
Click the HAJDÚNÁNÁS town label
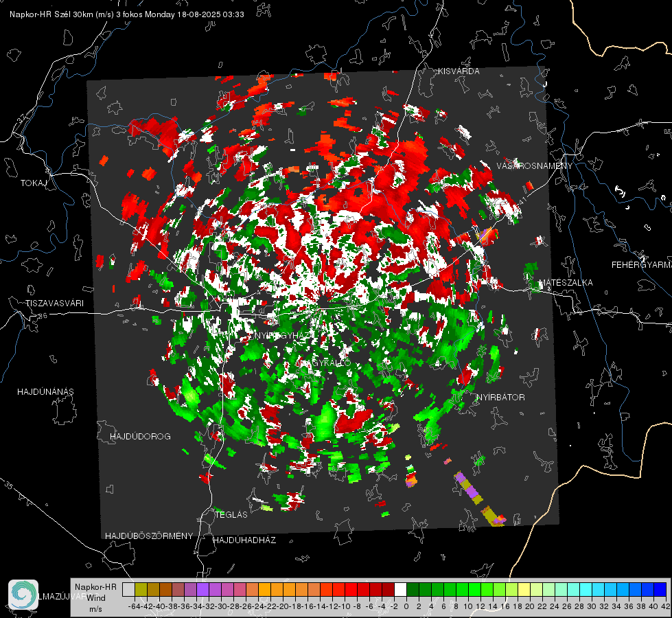45,391
